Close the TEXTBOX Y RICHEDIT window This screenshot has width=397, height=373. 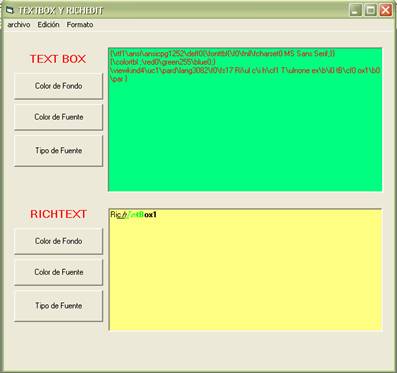386,10
